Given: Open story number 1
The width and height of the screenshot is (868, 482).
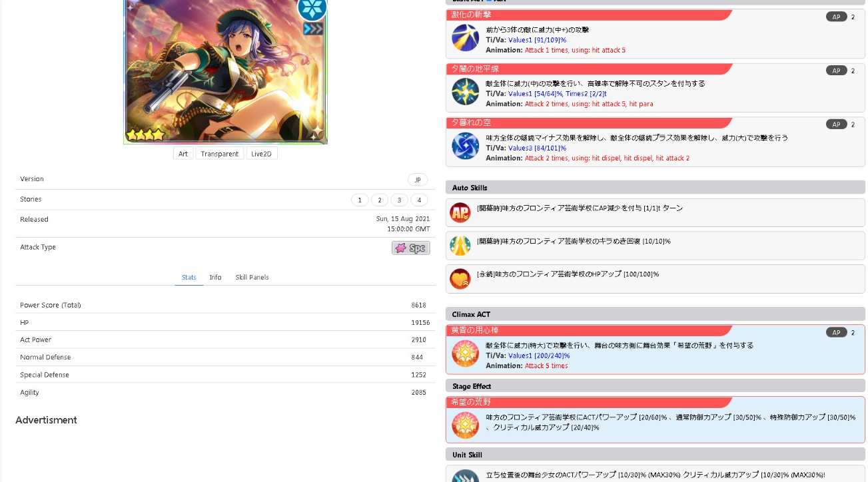Looking at the screenshot, I should point(360,200).
